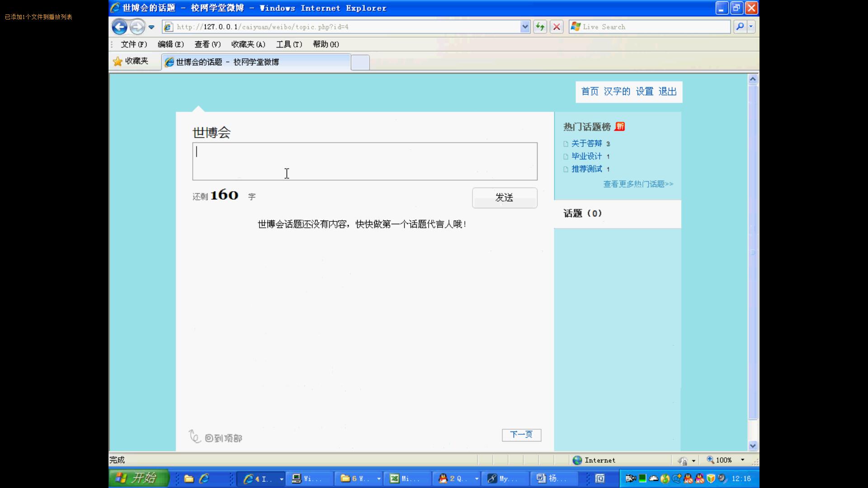Expand the address bar history dropdown
Screen dimensions: 868x488
(x=525, y=27)
